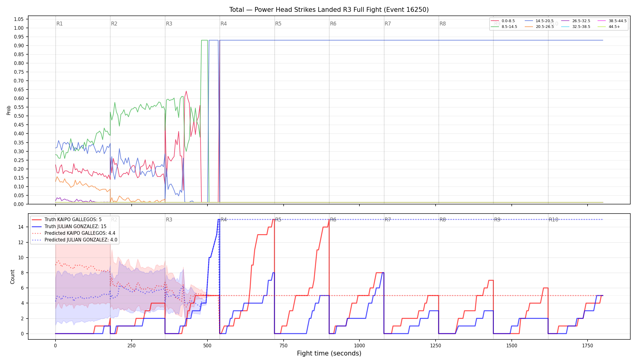Click the 750 tick on the time axis
Image resolution: width=637 pixels, height=364 pixels.
284,345
